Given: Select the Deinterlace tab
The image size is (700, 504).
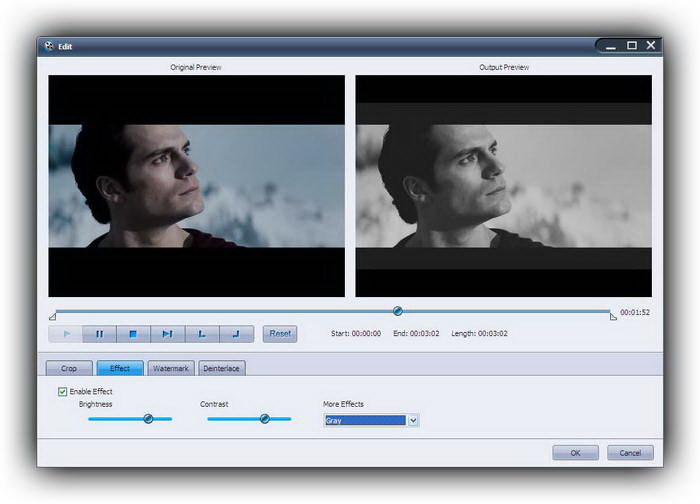Looking at the screenshot, I should 222,368.
